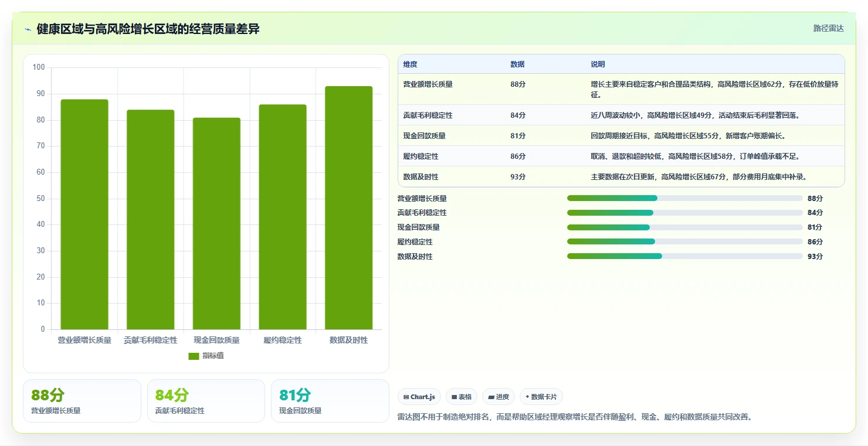Click the 说明 column header
Screen dimensions: 868x446
[x=598, y=64]
